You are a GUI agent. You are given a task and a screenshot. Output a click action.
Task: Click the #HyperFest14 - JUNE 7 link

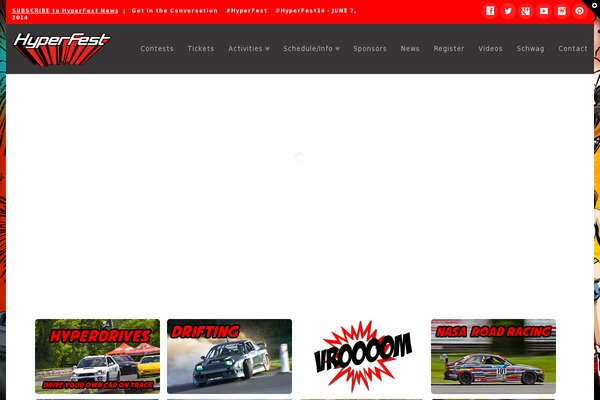click(x=316, y=11)
